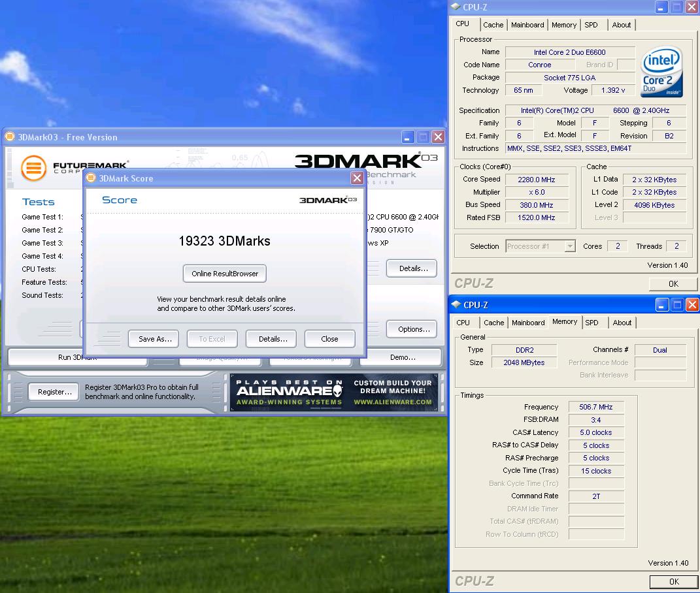
Task: Click OK in top CPU-Z window
Action: click(673, 284)
